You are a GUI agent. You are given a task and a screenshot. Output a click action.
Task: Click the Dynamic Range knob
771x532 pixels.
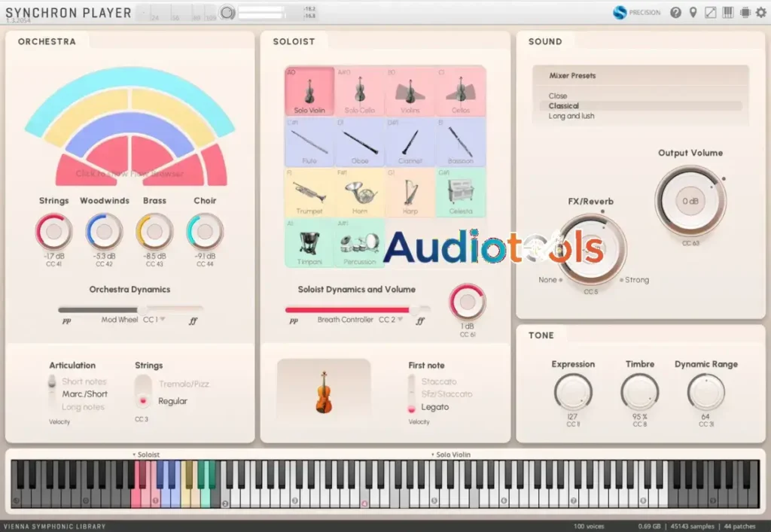(x=706, y=392)
